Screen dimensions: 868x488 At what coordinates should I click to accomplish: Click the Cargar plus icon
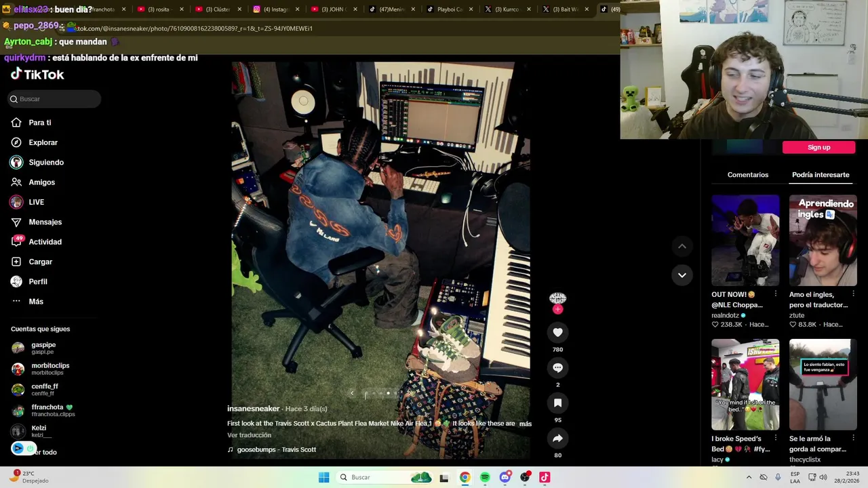tap(16, 262)
